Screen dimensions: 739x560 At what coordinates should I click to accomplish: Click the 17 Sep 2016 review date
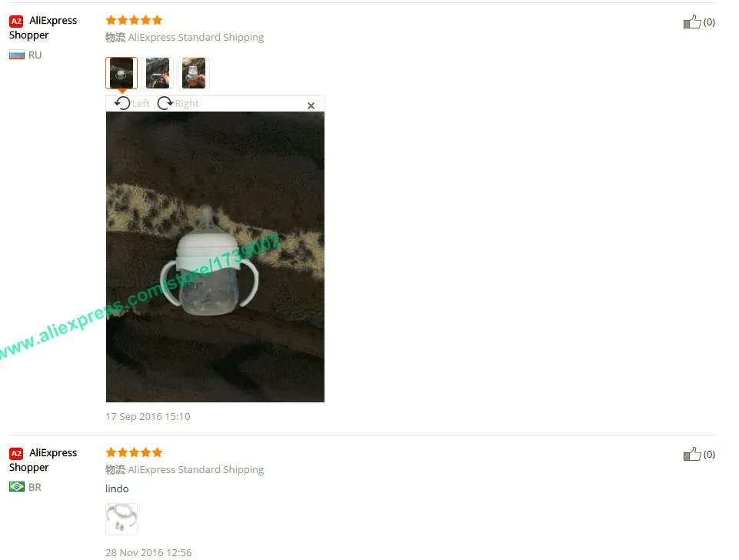(x=148, y=417)
